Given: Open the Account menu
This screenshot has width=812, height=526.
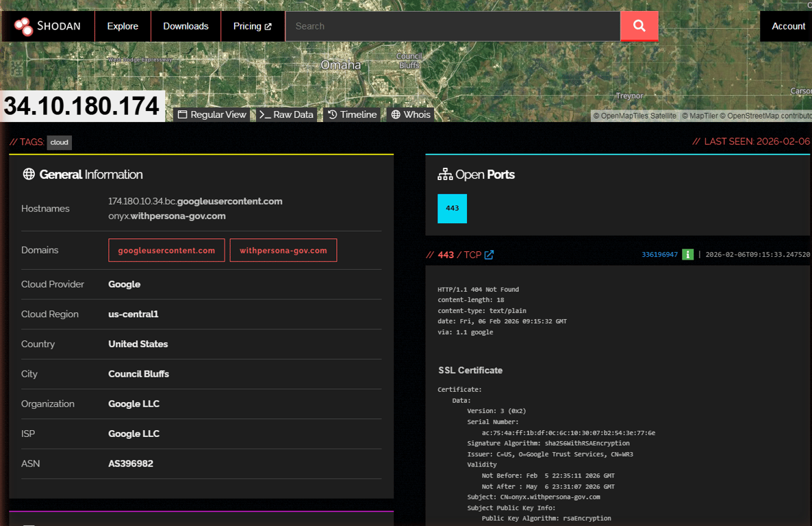Looking at the screenshot, I should coord(788,26).
